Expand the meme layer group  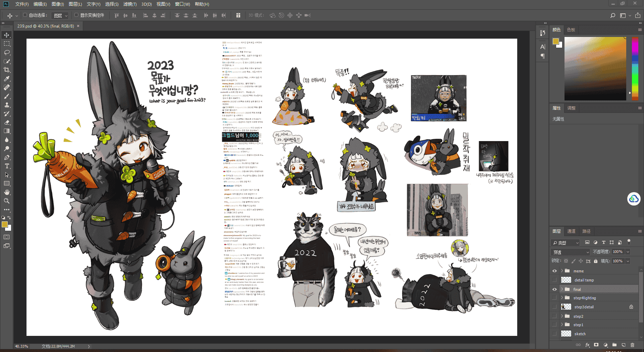[562, 271]
